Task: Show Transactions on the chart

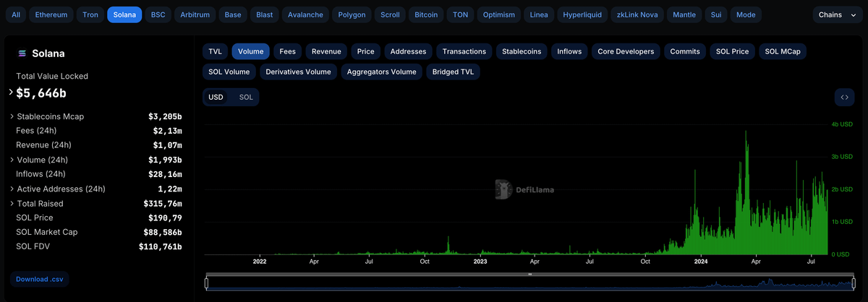Action: click(464, 51)
